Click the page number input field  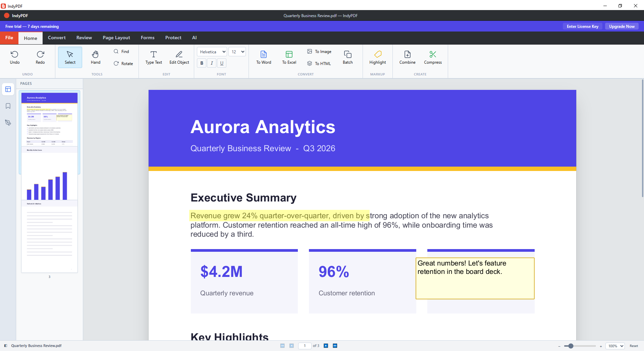click(305, 346)
